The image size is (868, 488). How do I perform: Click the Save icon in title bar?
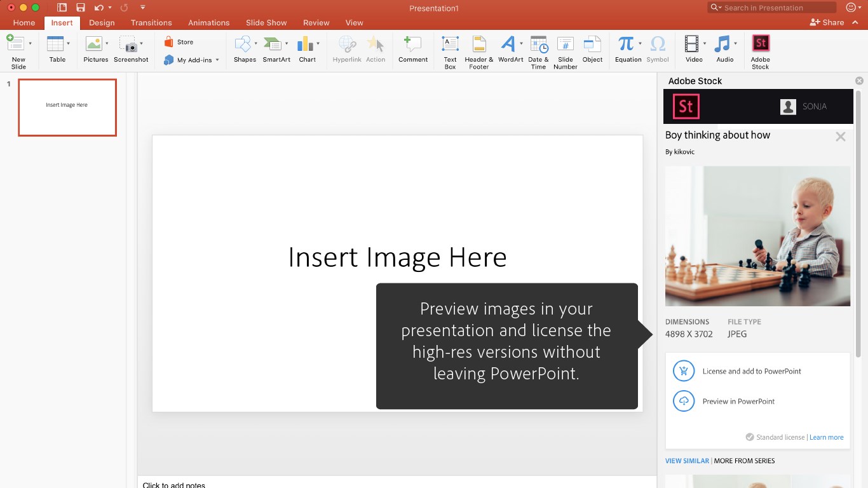(81, 8)
